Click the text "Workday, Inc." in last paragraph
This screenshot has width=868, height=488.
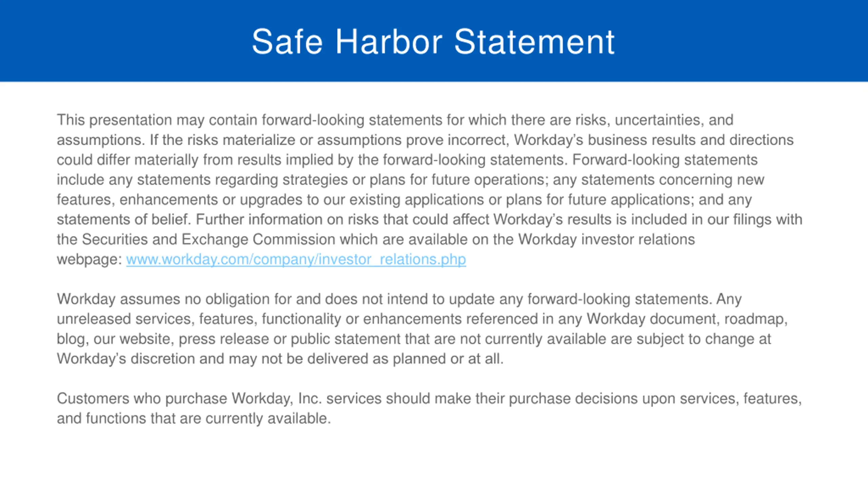tap(276, 399)
